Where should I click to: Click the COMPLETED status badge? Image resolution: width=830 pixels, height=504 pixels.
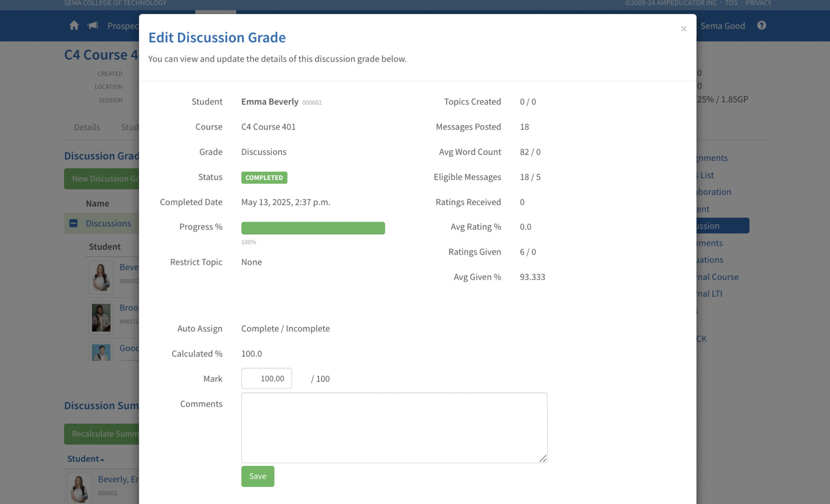[264, 177]
